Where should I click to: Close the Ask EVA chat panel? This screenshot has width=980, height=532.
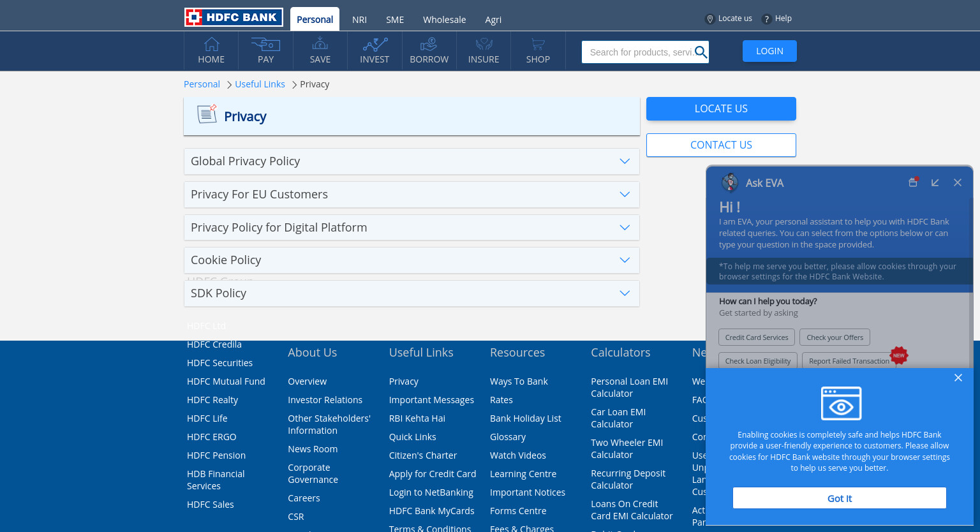tap(958, 182)
